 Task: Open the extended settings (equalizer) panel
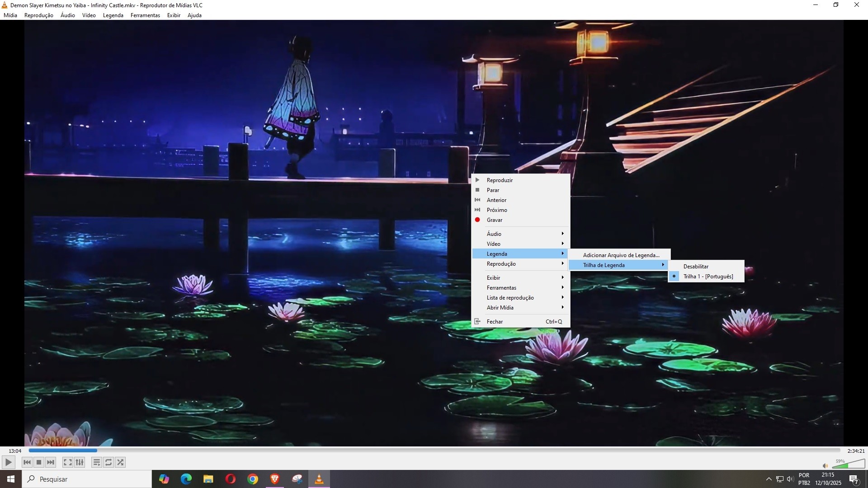point(80,462)
